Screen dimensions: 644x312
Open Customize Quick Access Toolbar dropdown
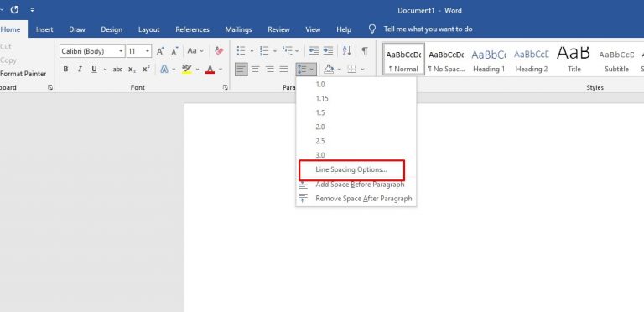pyautogui.click(x=32, y=10)
